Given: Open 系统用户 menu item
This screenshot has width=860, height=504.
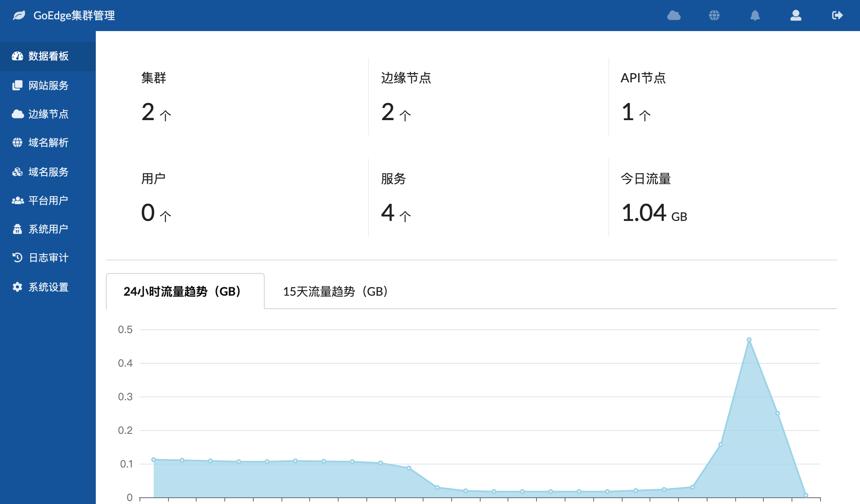Looking at the screenshot, I should coord(48,229).
